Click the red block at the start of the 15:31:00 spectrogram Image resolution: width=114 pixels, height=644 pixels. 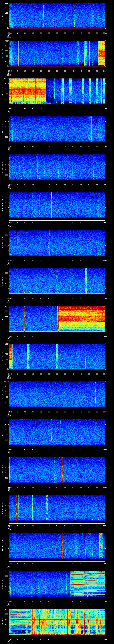pyautogui.click(x=11, y=353)
